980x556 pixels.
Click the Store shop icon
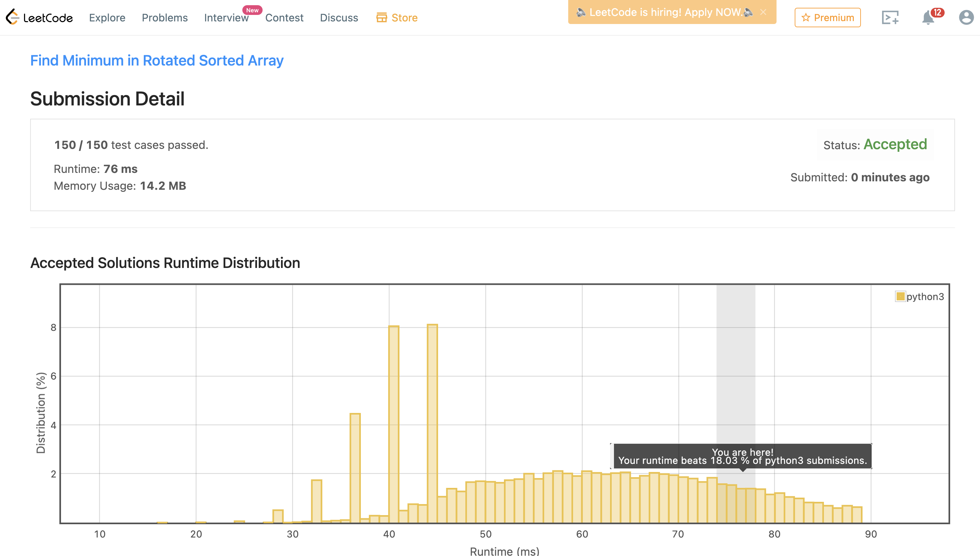(381, 18)
